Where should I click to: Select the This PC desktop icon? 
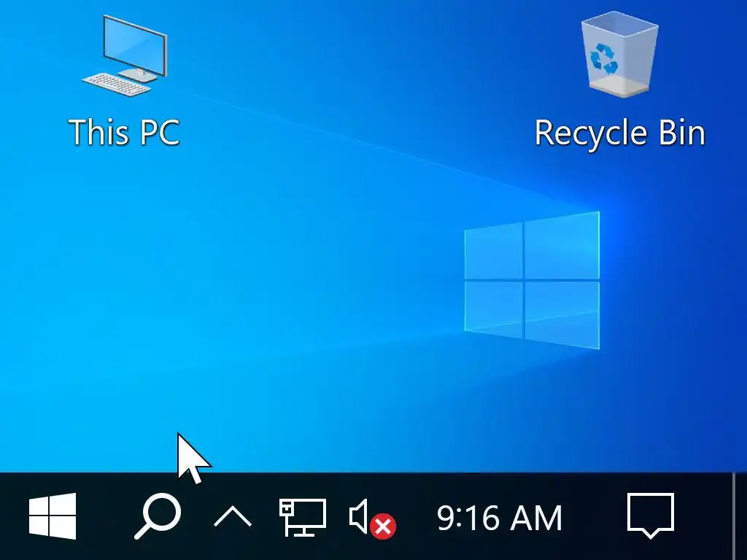[x=124, y=55]
